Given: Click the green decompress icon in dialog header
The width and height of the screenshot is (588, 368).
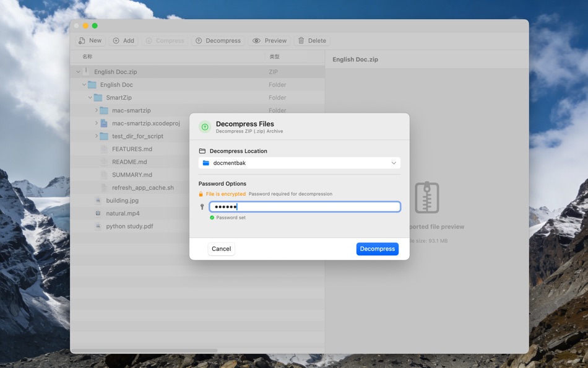Looking at the screenshot, I should click(204, 126).
